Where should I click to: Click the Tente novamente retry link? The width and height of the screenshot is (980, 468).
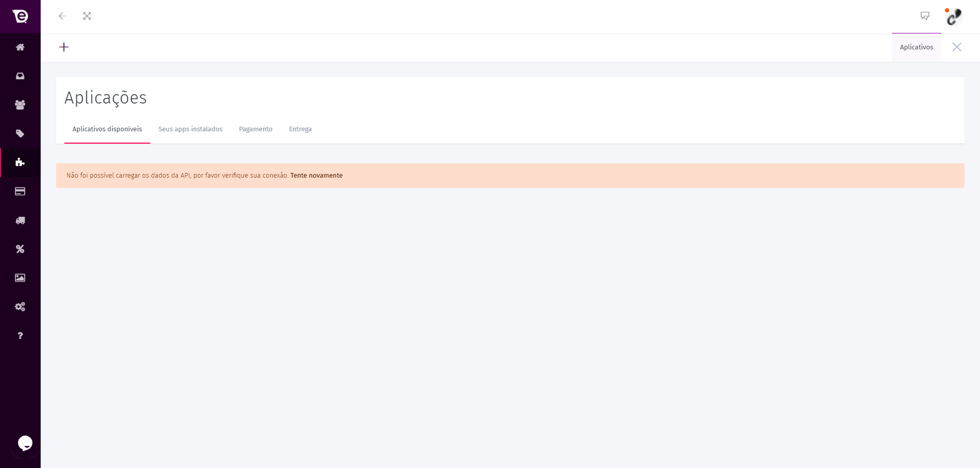[317, 176]
